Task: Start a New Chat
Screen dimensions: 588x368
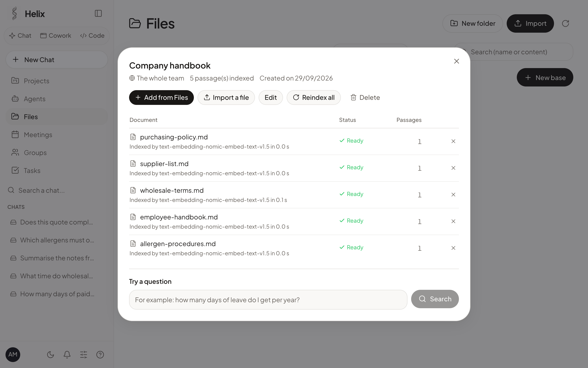Action: click(x=57, y=60)
